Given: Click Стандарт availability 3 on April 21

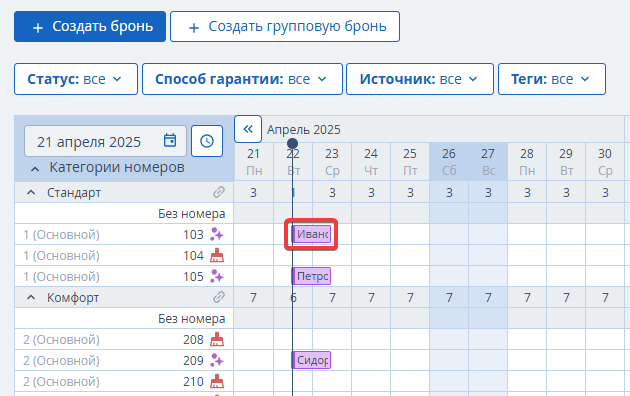Looking at the screenshot, I should coord(254,193).
